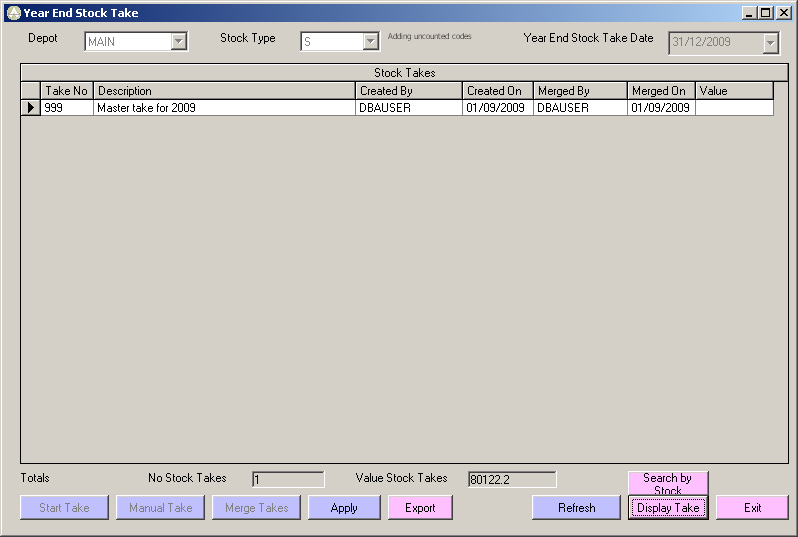Click the Value column header
This screenshot has width=798, height=537.
pos(734,91)
